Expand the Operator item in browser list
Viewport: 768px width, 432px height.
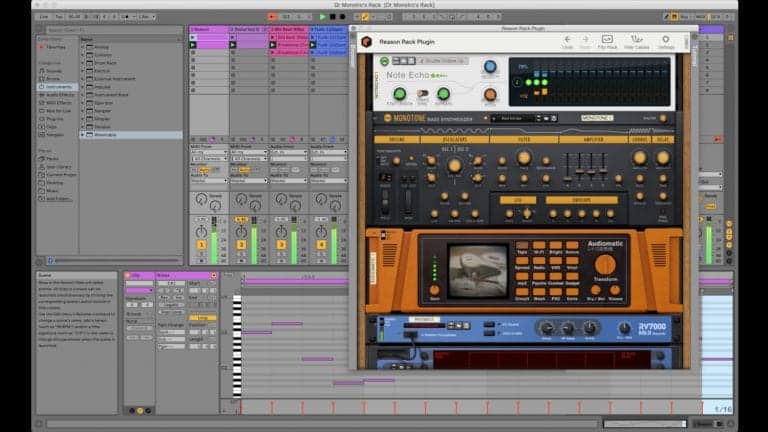[83, 103]
